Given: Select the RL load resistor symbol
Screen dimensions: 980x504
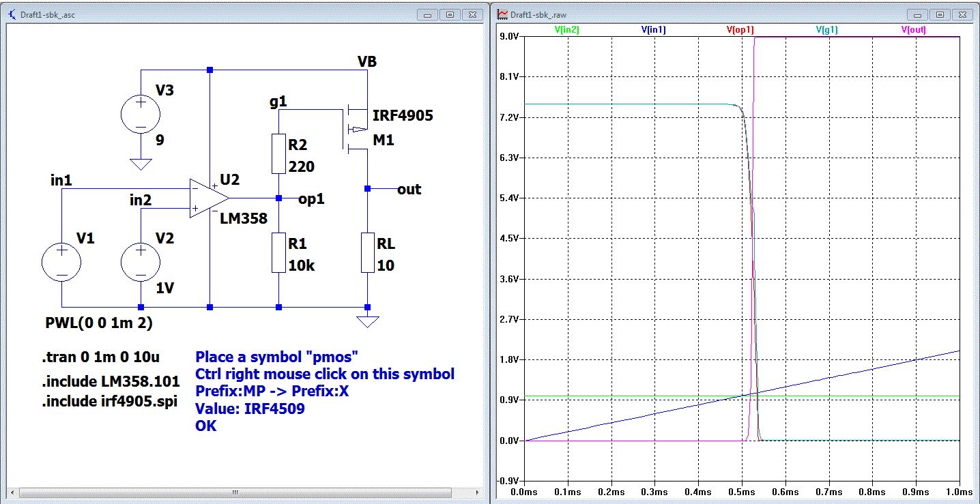Looking at the screenshot, I should 368,252.
